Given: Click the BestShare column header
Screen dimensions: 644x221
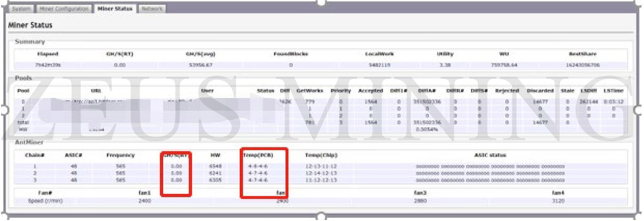Looking at the screenshot, I should 582,54.
